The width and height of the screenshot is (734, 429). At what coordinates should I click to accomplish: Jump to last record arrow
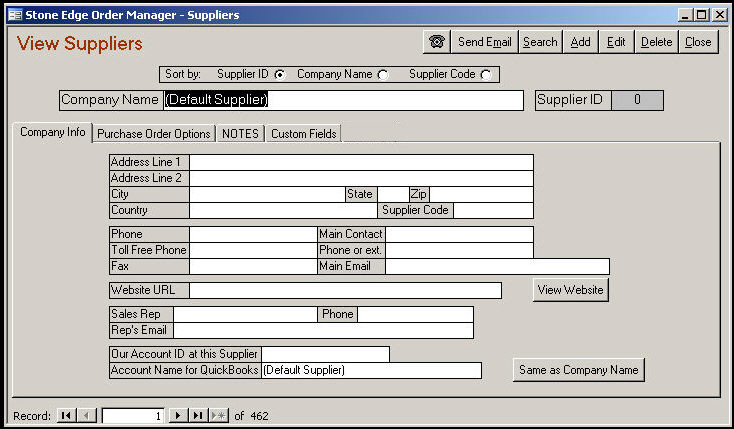[x=198, y=415]
